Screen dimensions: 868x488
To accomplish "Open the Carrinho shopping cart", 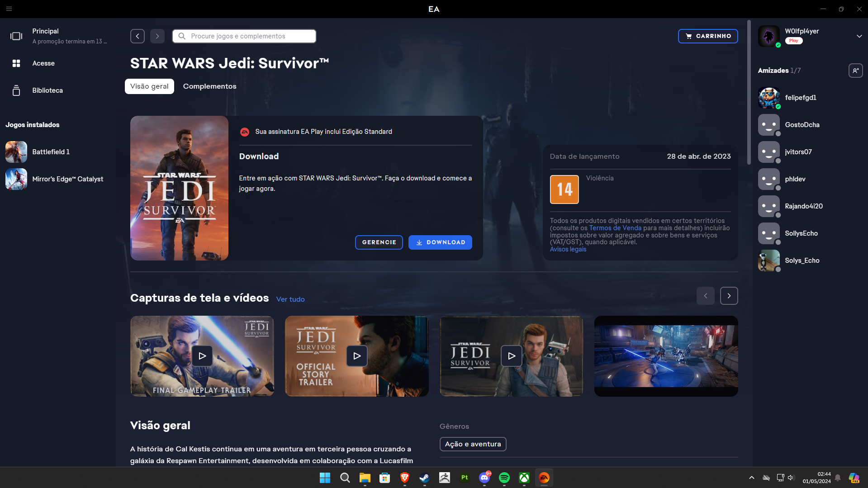I will point(708,36).
